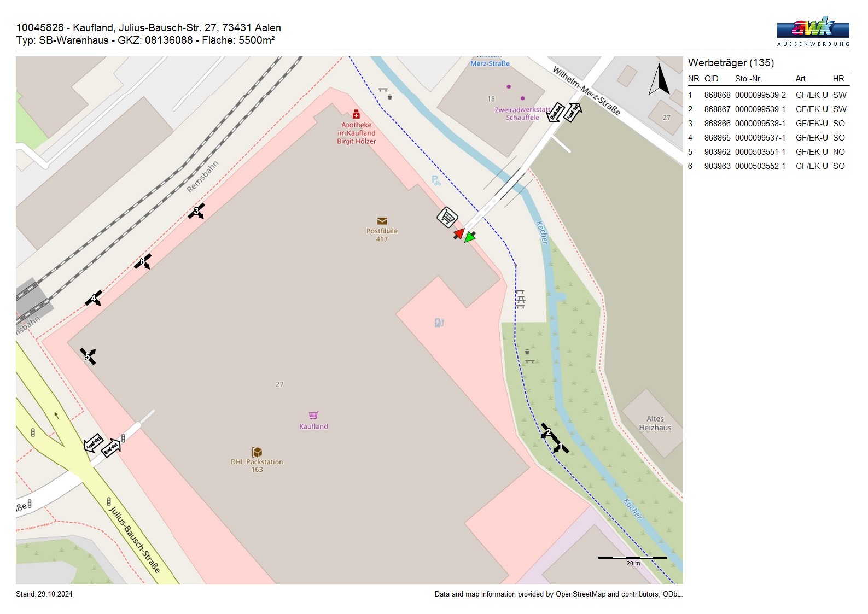Image resolution: width=868 pixels, height=614 pixels.
Task: Click the Ausfahrt arrow near Wilhelm-Merz-Straße
Action: tap(573, 112)
